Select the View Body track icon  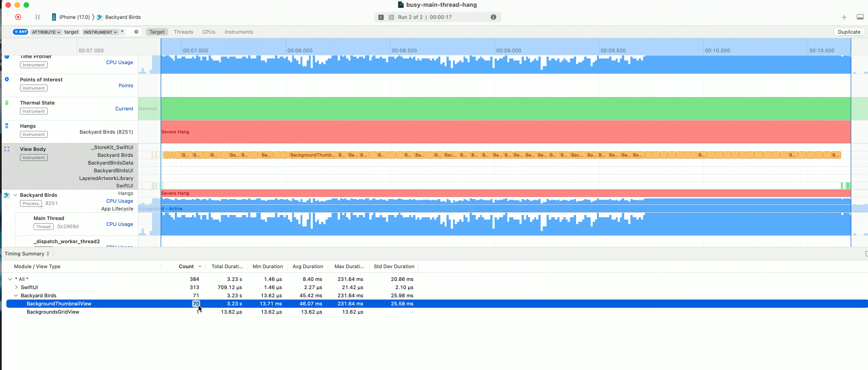7,149
